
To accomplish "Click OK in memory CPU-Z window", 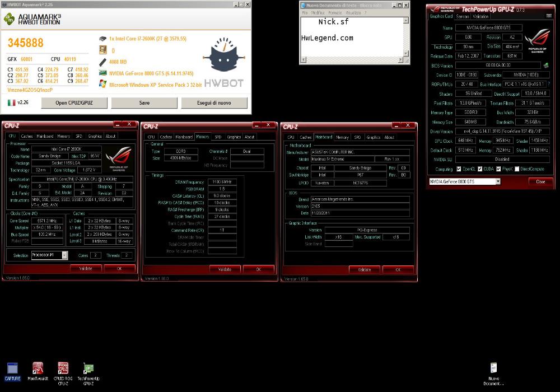I will click(259, 269).
